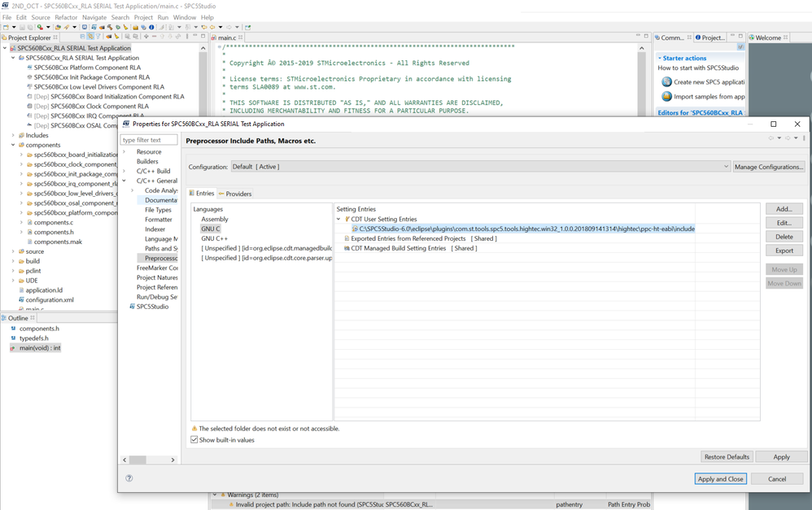Click the Collapse All icon in Project Explorer
Viewport: 812px width, 510px height.
coord(82,37)
